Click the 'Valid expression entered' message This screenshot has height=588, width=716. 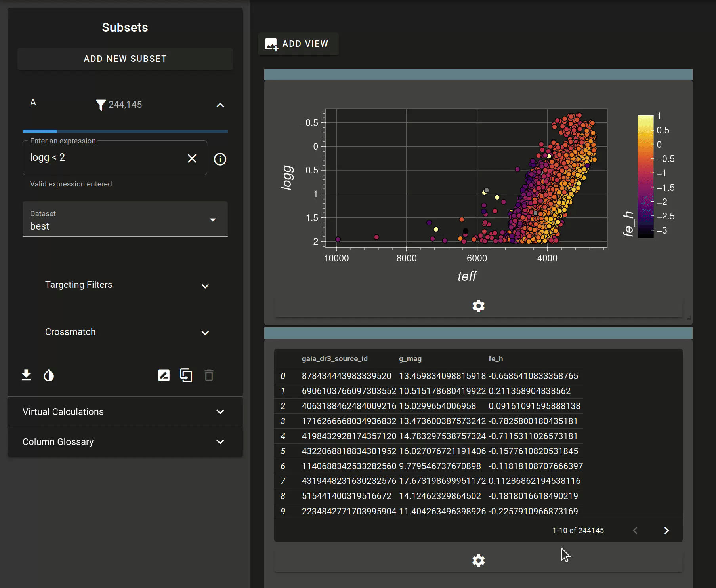(71, 184)
